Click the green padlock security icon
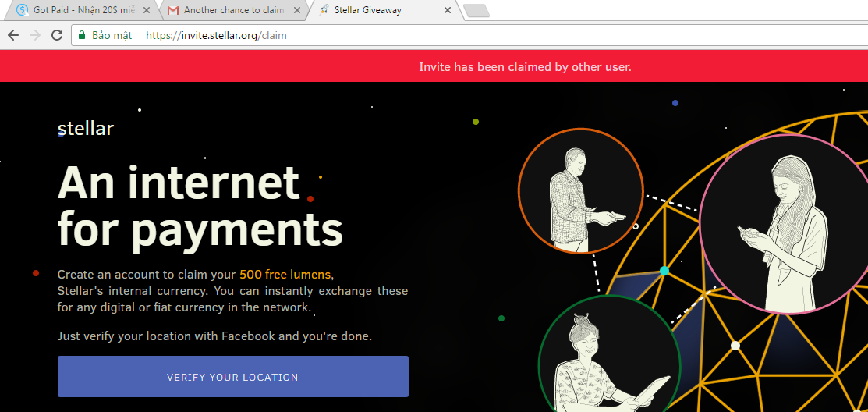The width and height of the screenshot is (868, 412). tap(82, 35)
